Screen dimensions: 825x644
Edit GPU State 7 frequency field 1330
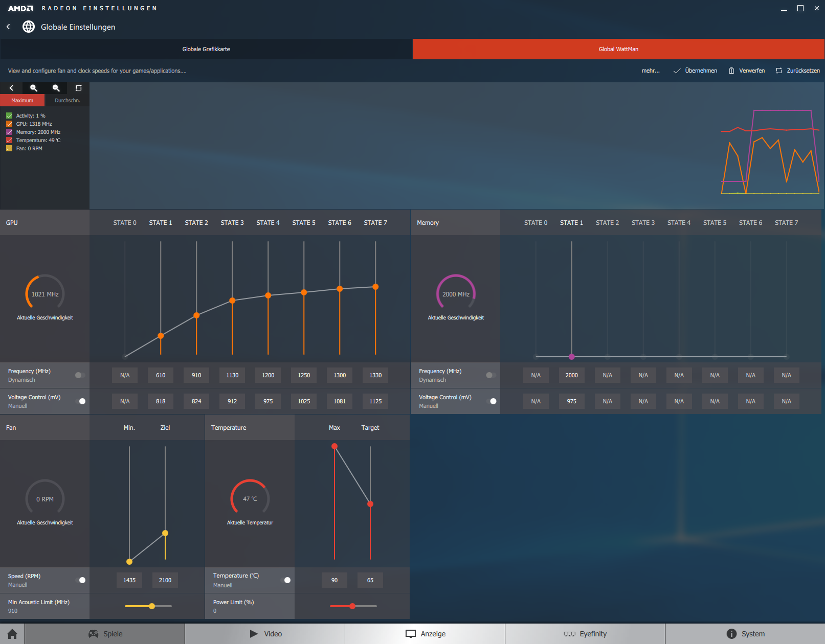click(375, 375)
